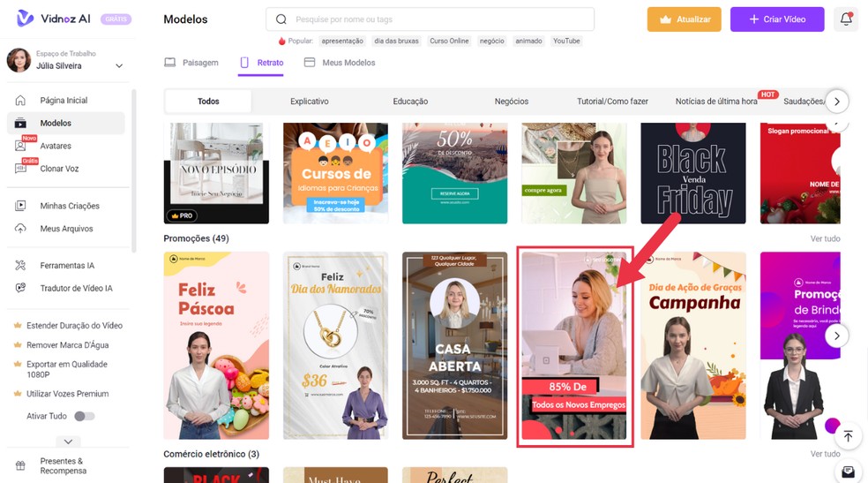Select the Educação category tab
This screenshot has width=868, height=483.
(x=410, y=102)
